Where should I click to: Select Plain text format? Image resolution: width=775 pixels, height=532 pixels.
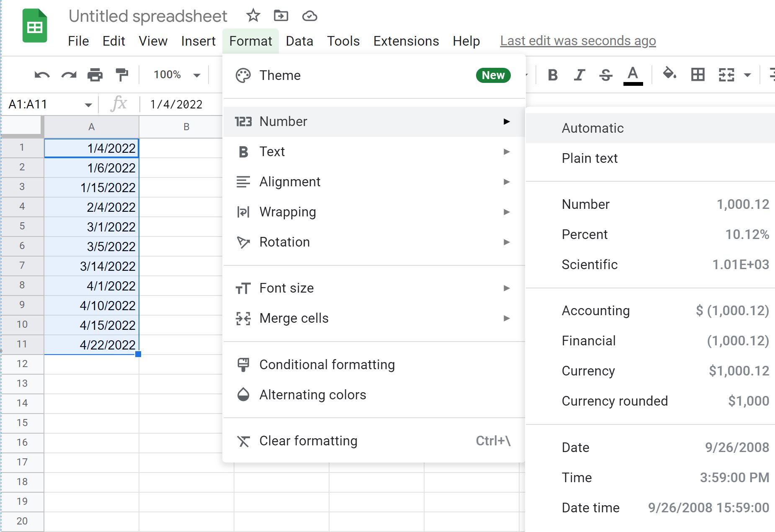click(650, 158)
